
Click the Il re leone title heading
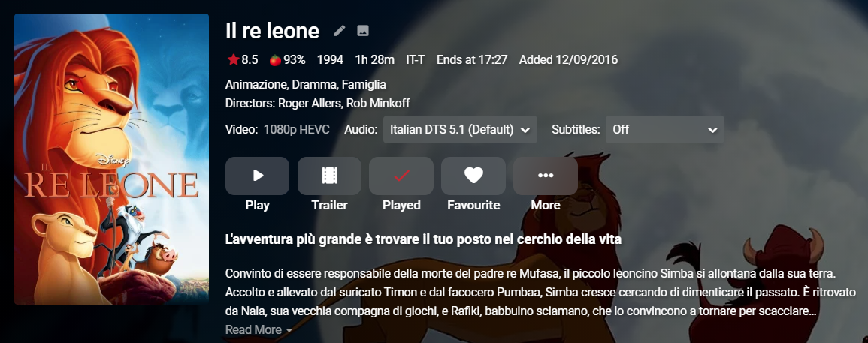(x=272, y=31)
